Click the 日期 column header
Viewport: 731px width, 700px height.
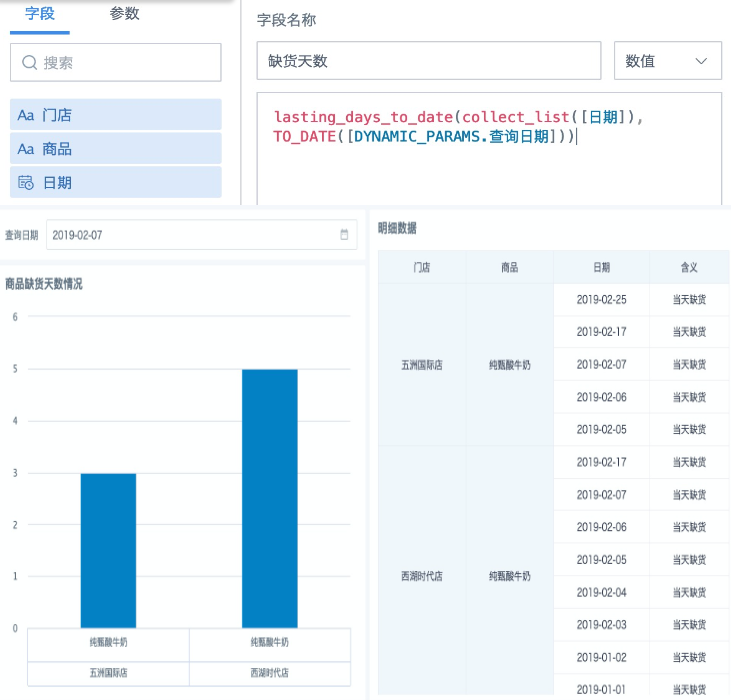(601, 267)
